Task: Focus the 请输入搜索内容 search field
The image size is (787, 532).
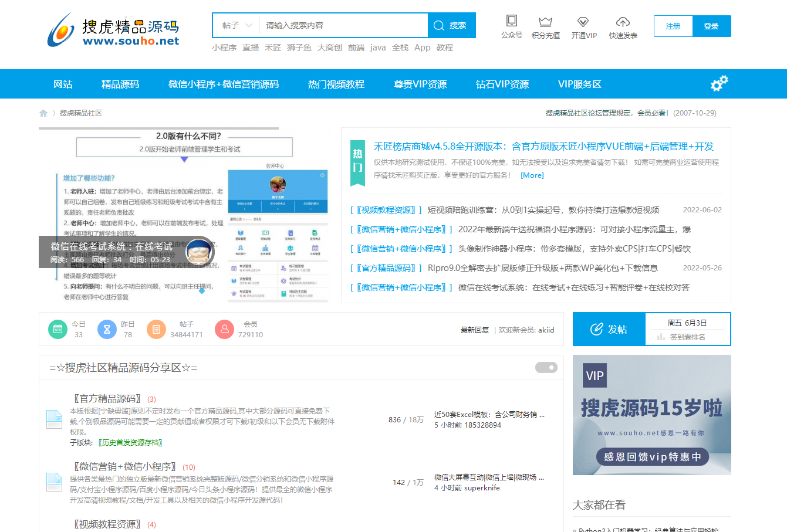Action: click(x=343, y=25)
